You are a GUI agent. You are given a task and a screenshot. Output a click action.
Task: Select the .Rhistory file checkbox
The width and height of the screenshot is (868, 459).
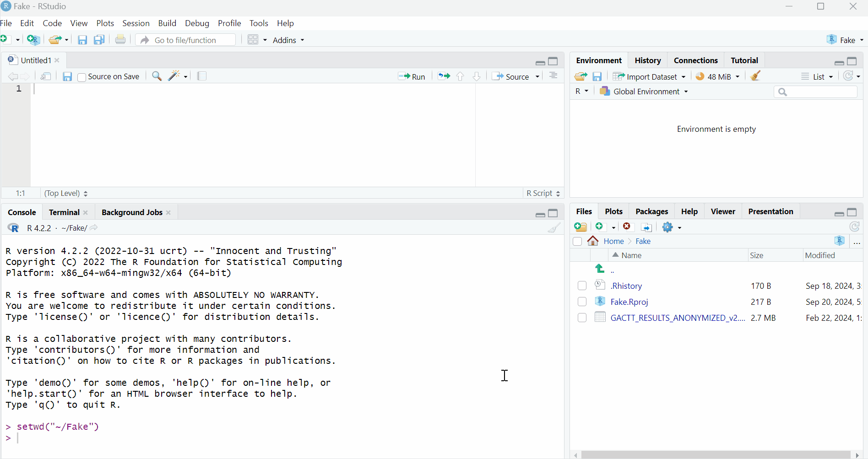pos(582,286)
